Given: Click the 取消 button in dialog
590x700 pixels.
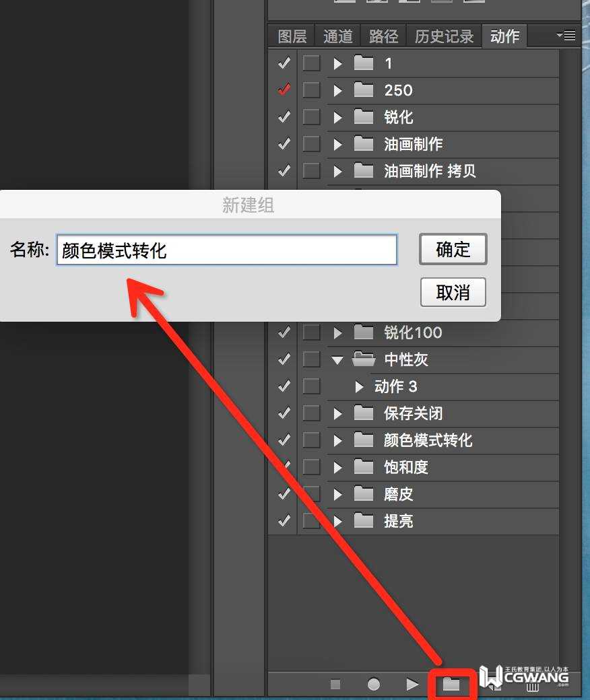Looking at the screenshot, I should (453, 292).
